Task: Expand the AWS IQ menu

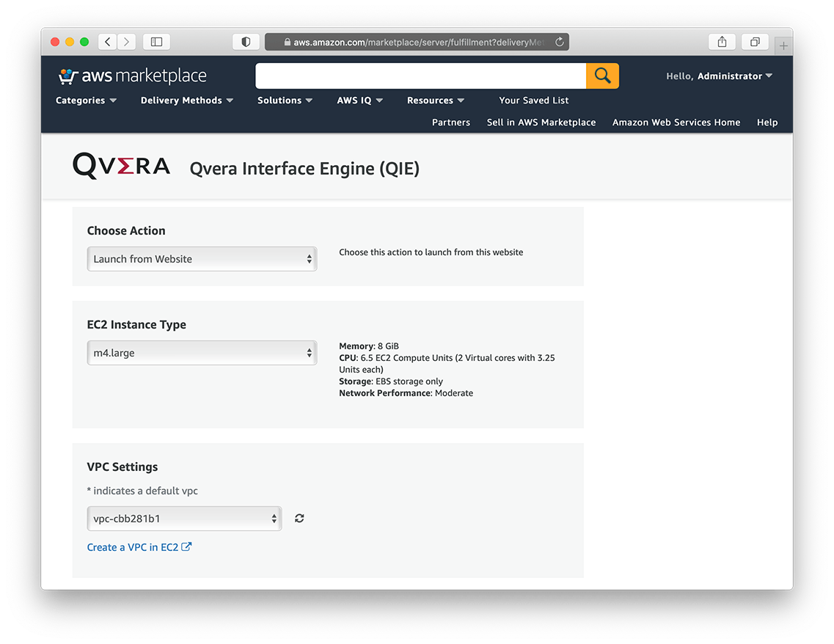Action: click(359, 100)
